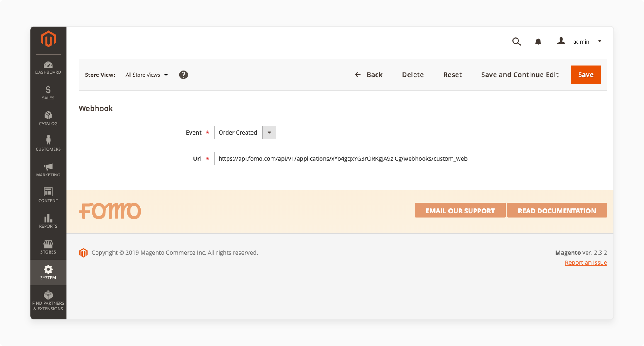Click the search magnifier icon
644x346 pixels.
coord(516,41)
